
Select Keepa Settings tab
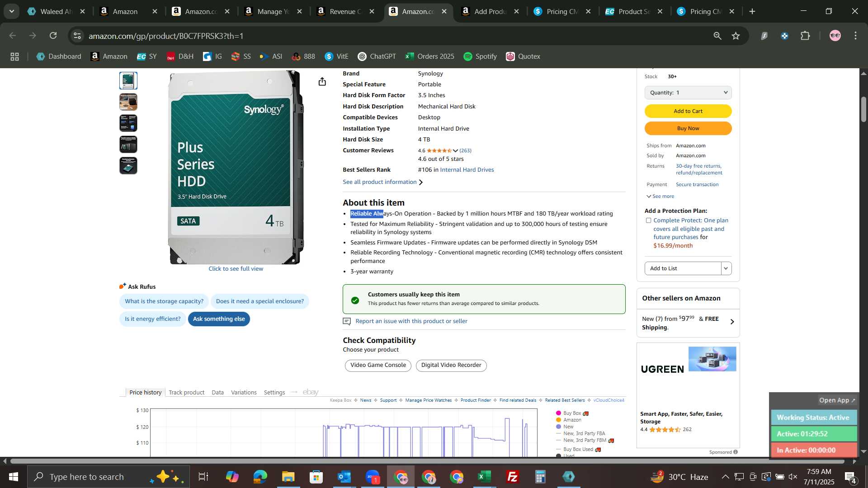[274, 392]
